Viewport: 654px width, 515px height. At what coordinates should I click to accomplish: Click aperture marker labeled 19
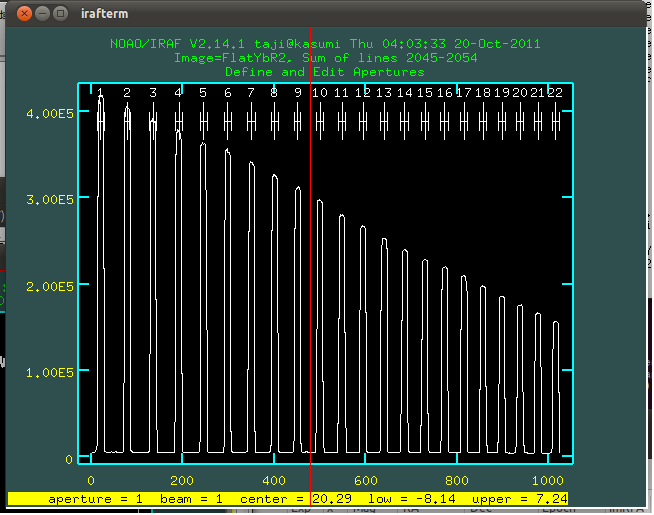(x=502, y=120)
